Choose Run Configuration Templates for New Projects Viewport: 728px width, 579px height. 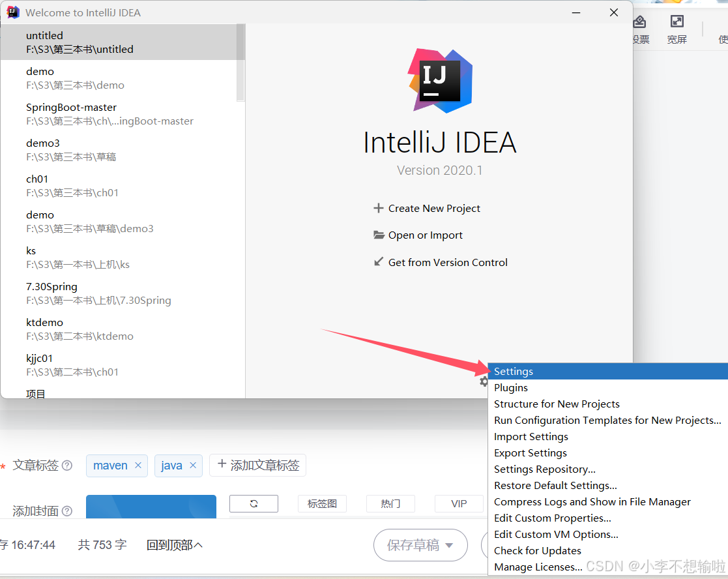click(607, 420)
